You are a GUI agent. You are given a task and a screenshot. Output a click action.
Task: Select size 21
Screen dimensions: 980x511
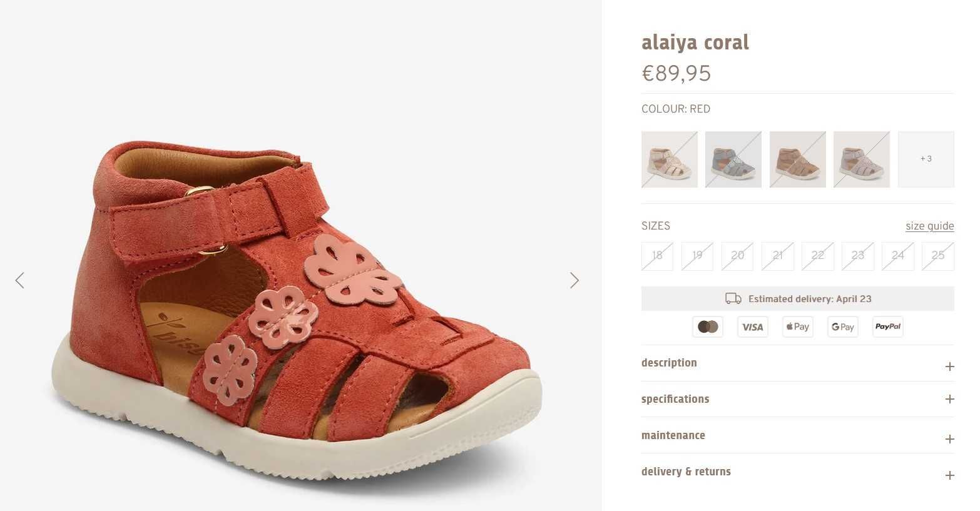pos(778,256)
